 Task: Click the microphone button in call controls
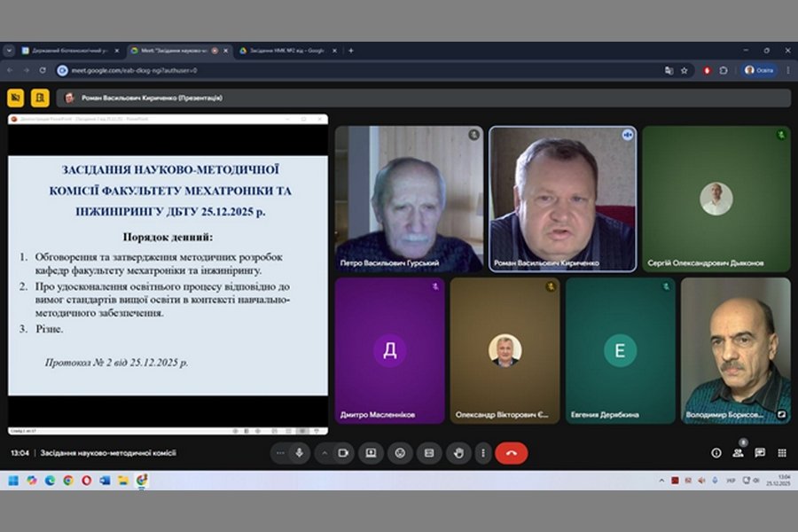pos(300,453)
